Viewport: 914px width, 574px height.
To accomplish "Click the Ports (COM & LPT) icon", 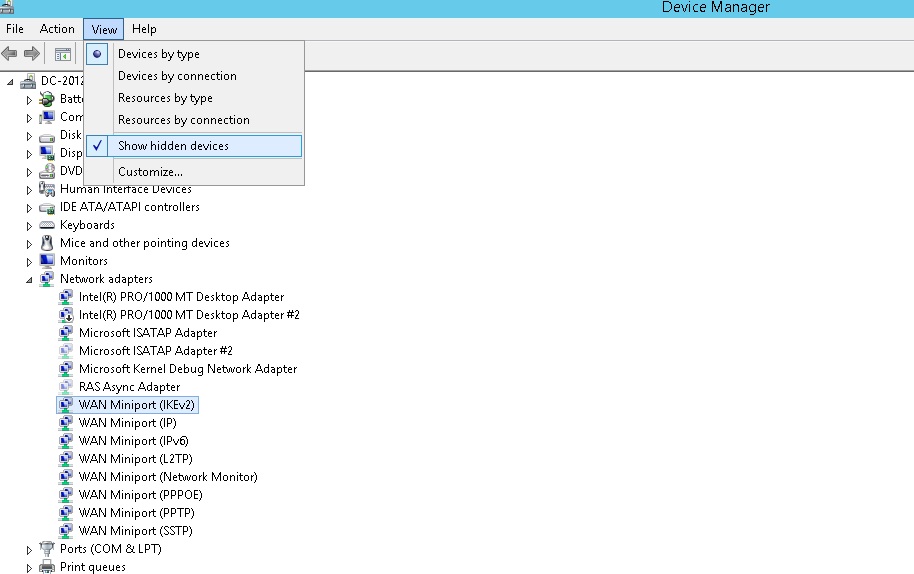I will 47,548.
